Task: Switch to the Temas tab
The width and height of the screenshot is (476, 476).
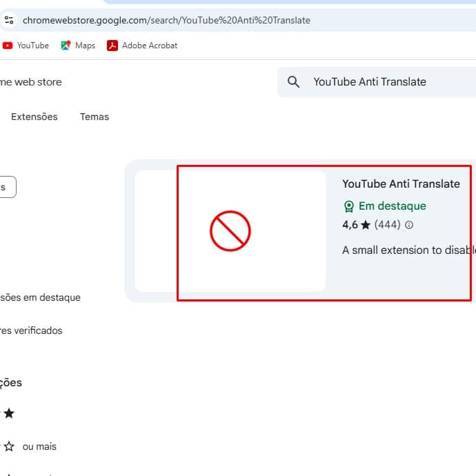Action: (95, 117)
